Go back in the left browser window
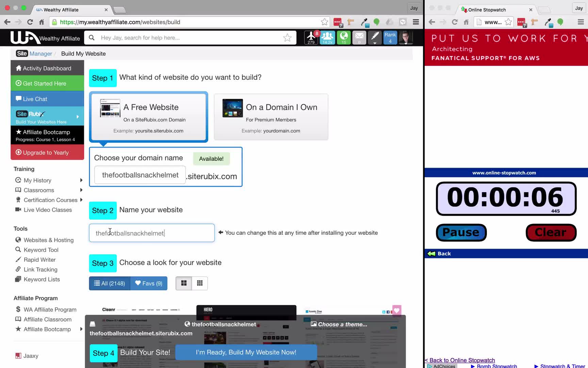The image size is (588, 368). (x=7, y=22)
